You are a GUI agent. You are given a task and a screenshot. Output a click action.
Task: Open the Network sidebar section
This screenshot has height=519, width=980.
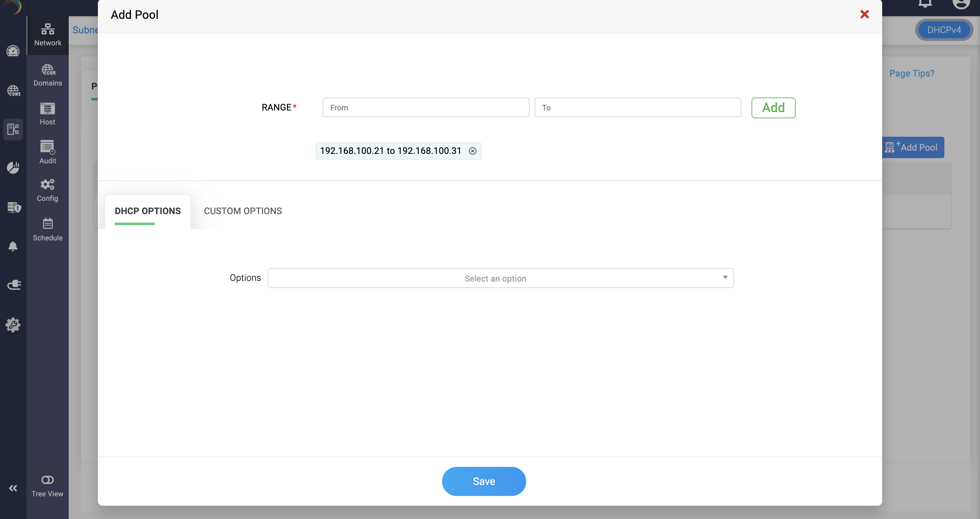click(48, 35)
